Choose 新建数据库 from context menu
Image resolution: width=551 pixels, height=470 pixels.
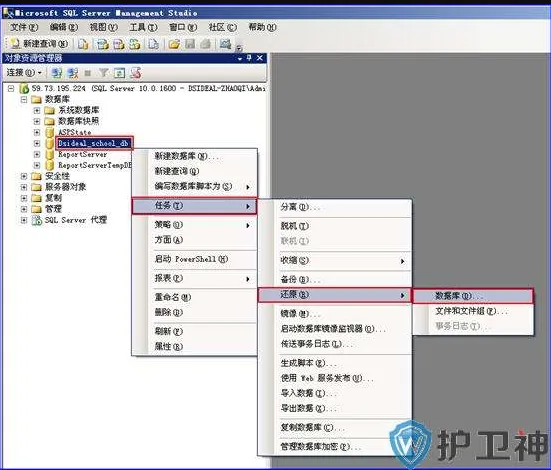click(195, 156)
